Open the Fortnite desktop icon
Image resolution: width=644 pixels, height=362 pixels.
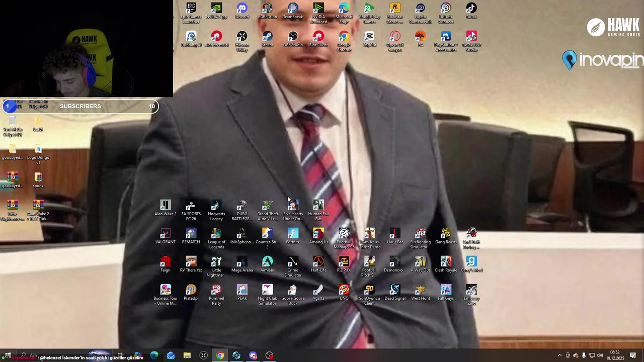pyautogui.click(x=293, y=236)
